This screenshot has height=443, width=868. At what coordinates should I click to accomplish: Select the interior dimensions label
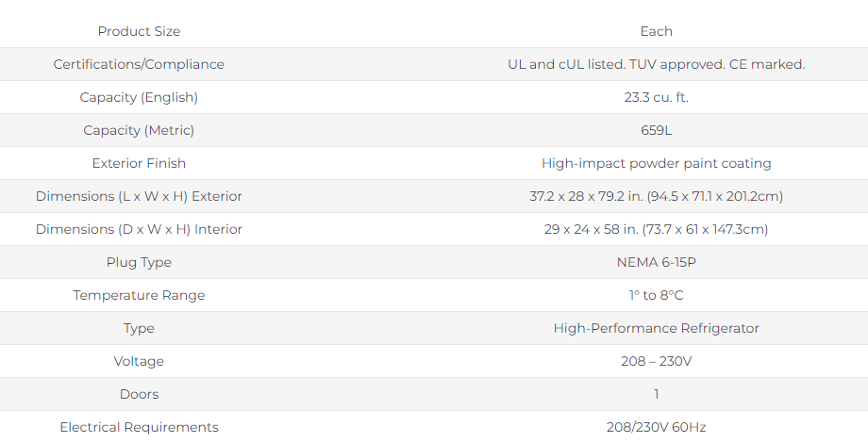point(139,229)
